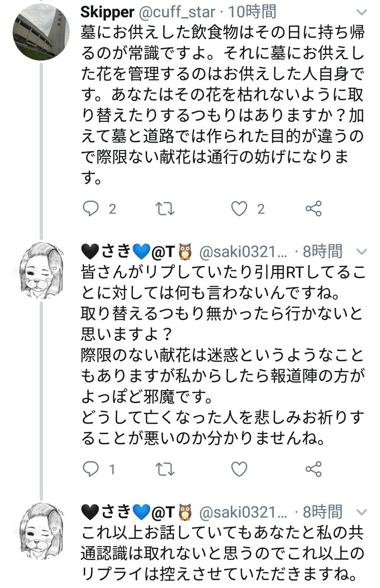Image resolution: width=380 pixels, height=588 pixels.
Task: Retweet さき's first tweet
Action: 165,469
